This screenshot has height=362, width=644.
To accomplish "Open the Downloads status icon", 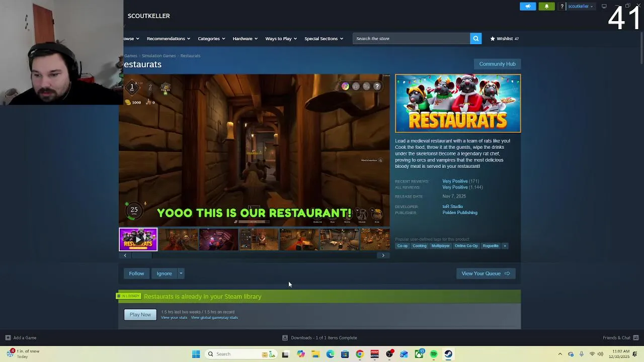I will click(285, 338).
